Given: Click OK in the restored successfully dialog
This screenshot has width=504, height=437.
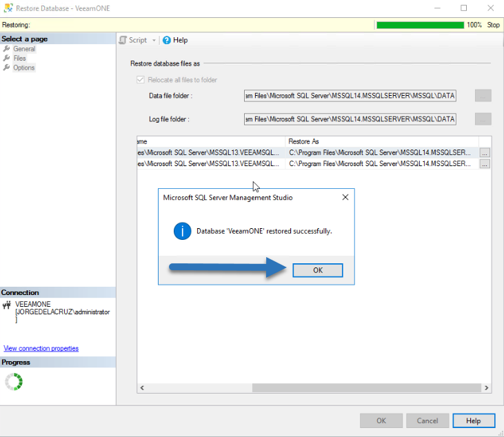Looking at the screenshot, I should pos(318,270).
